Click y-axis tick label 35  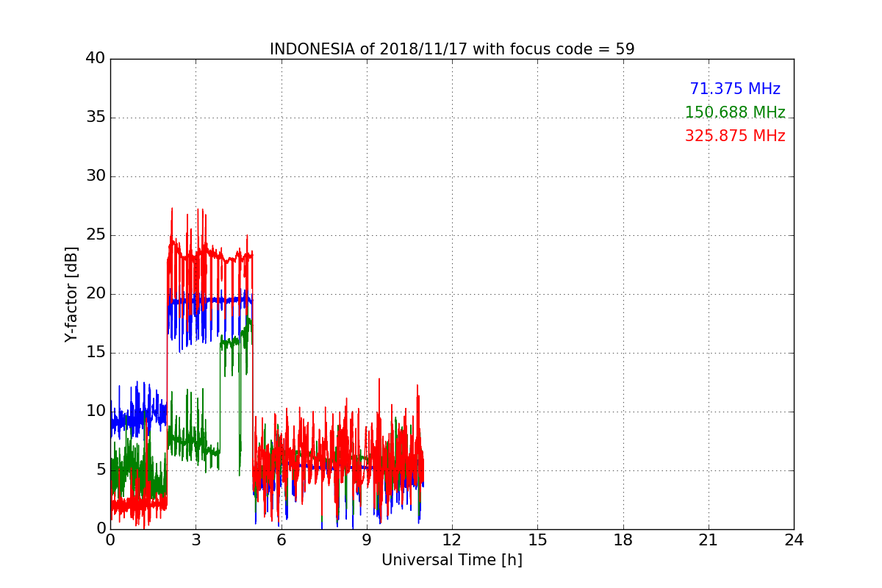click(x=96, y=118)
